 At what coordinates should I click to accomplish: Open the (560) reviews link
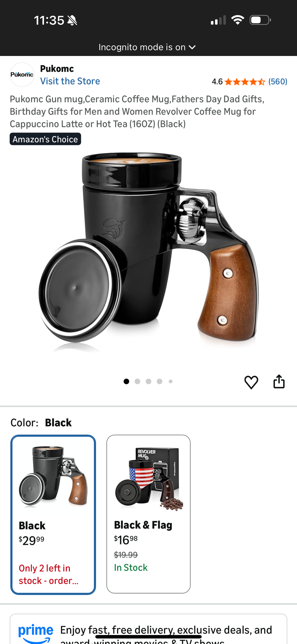(x=278, y=82)
